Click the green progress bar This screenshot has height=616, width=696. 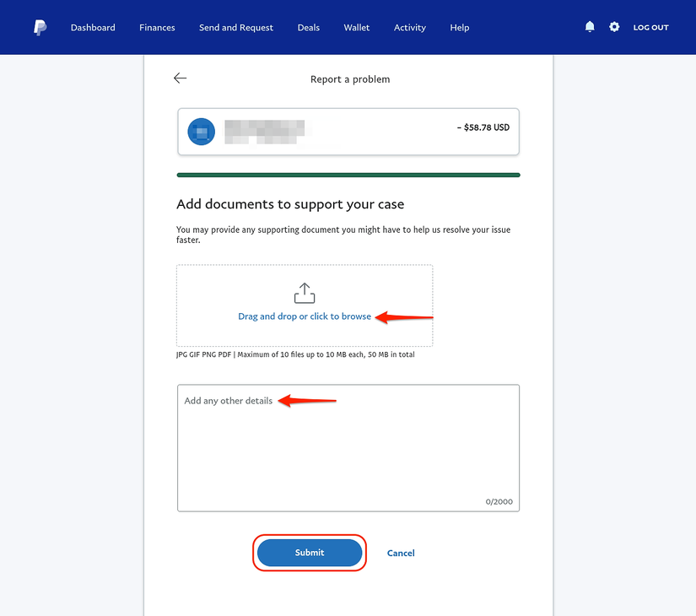[x=348, y=176]
